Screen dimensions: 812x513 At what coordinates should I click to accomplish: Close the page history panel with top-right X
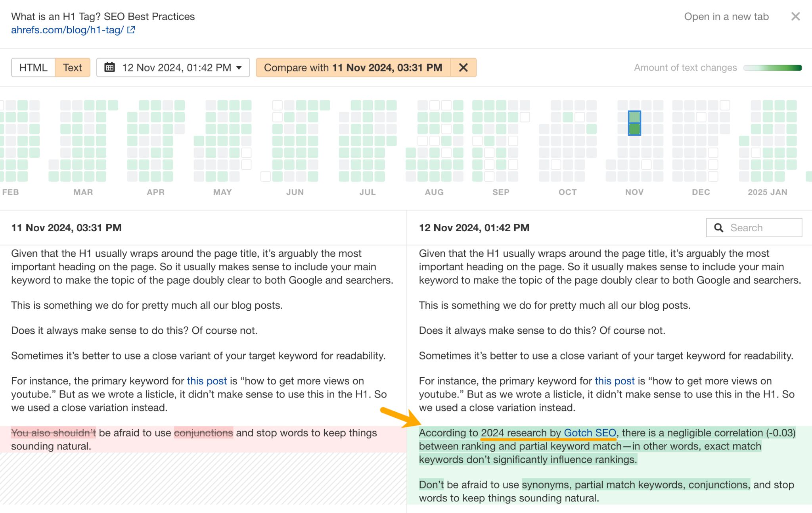point(796,17)
